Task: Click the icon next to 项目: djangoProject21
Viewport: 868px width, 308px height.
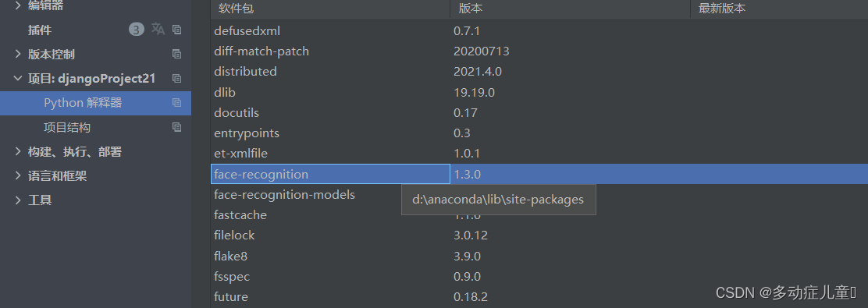Action: click(176, 78)
